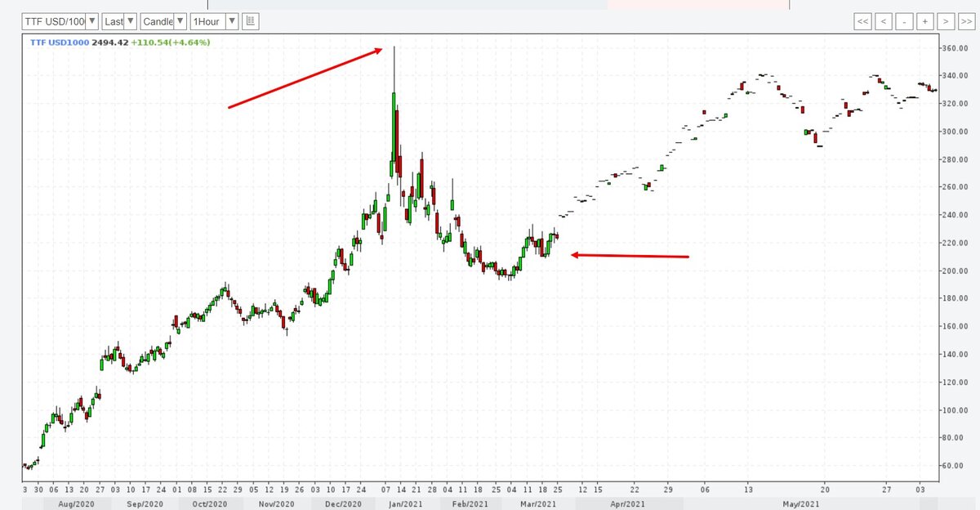Image resolution: width=980 pixels, height=510 pixels.
Task: Click the 340.00 price axis label
Action: pos(955,76)
